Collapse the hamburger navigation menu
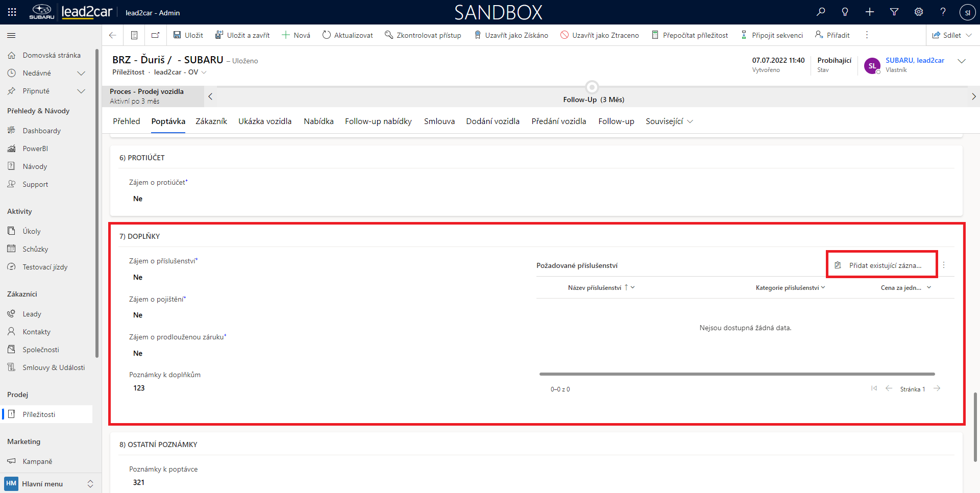Image resolution: width=980 pixels, height=493 pixels. click(x=11, y=35)
